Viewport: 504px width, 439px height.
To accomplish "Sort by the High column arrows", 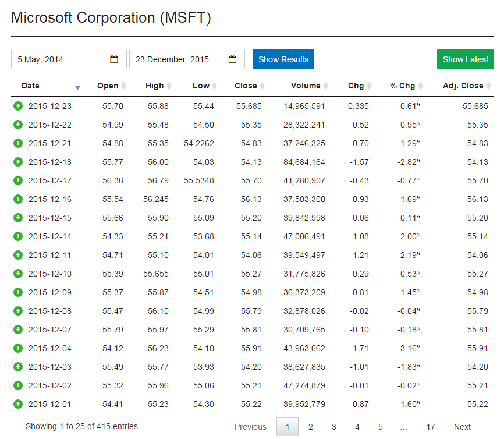I will coord(169,86).
